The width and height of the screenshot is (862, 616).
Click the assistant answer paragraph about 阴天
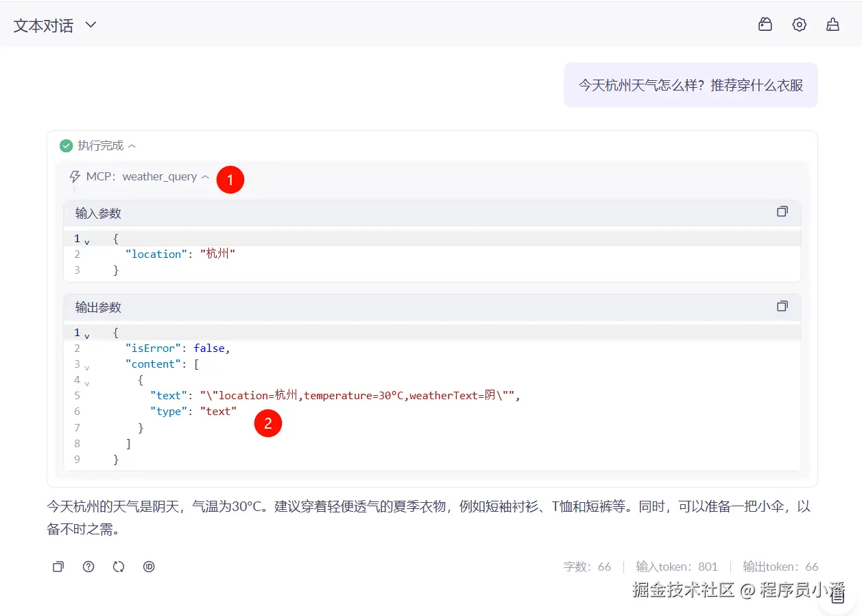click(x=429, y=519)
